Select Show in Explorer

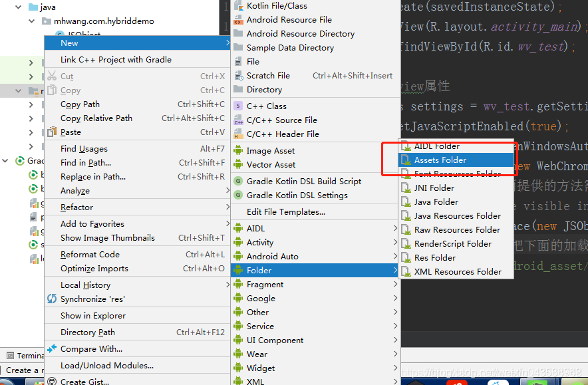point(137,316)
